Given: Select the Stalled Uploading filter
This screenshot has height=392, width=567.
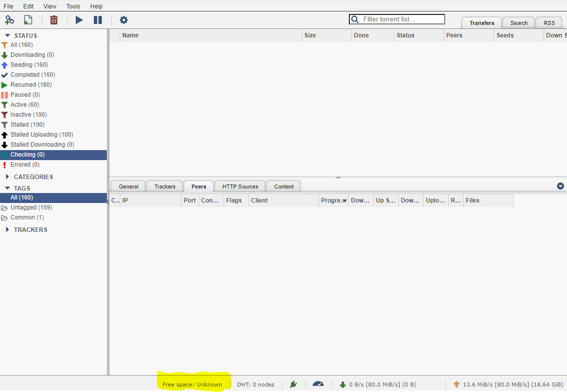Looking at the screenshot, I should 42,135.
